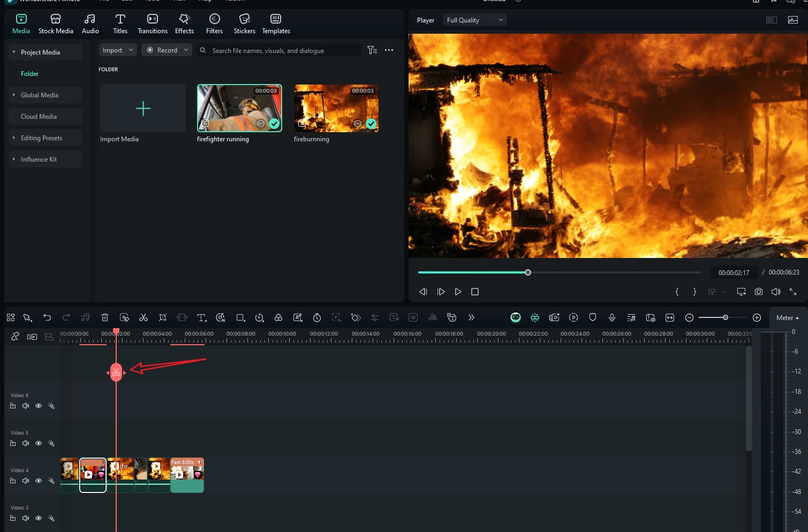
Task: Expand the Influence Kit section
Action: (x=14, y=159)
